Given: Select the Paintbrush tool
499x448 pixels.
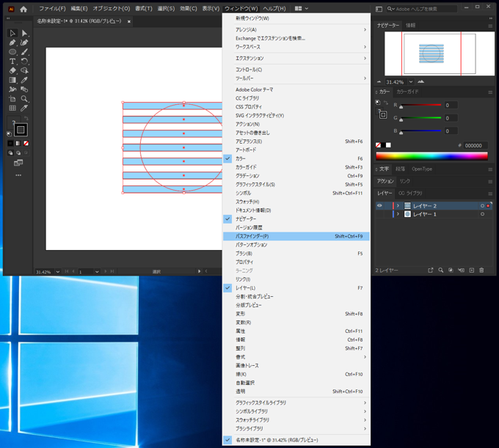Looking at the screenshot, I should click(24, 52).
